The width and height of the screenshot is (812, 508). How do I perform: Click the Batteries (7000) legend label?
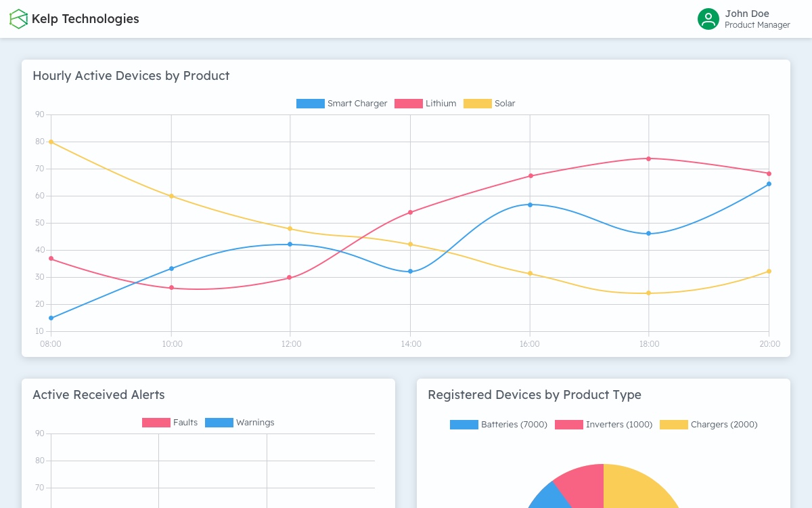coord(514,425)
